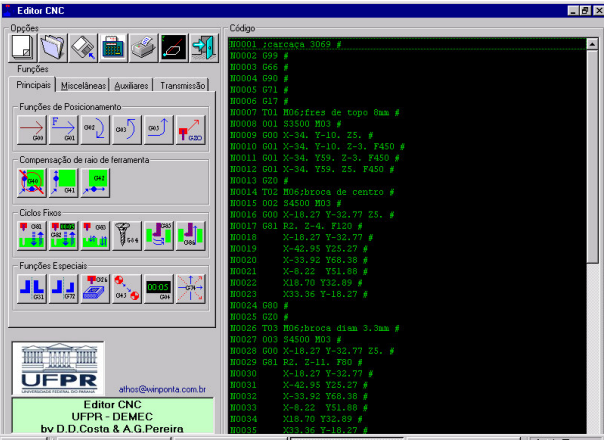Click the code editor vertical scrollbar thumb

click(592, 157)
